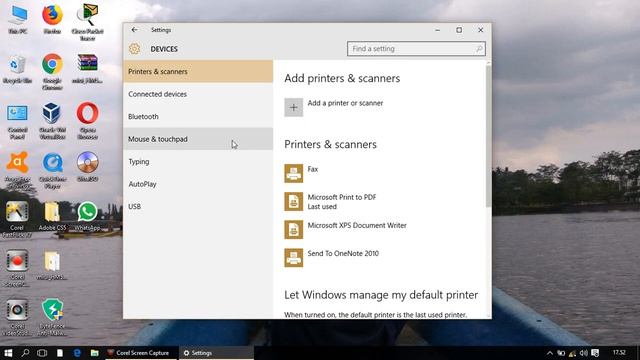The width and height of the screenshot is (640, 360).
Task: Click the Find a setting search box
Action: point(416,49)
